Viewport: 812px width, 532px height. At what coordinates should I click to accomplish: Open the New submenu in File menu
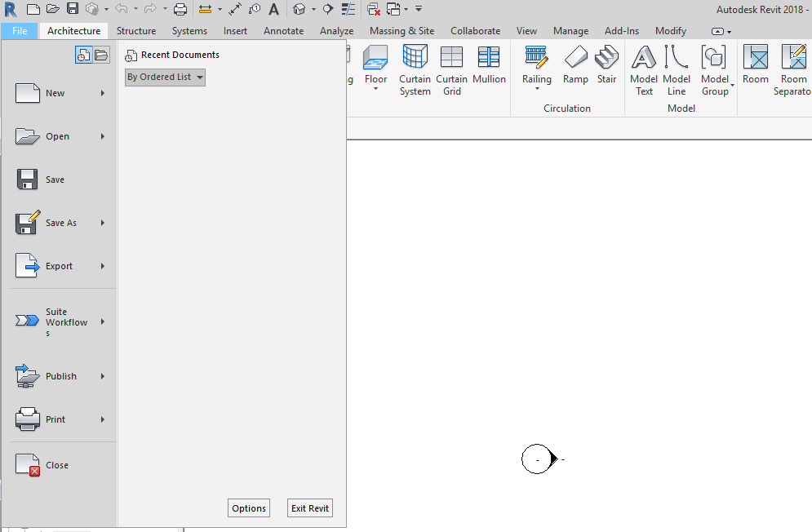pos(60,93)
